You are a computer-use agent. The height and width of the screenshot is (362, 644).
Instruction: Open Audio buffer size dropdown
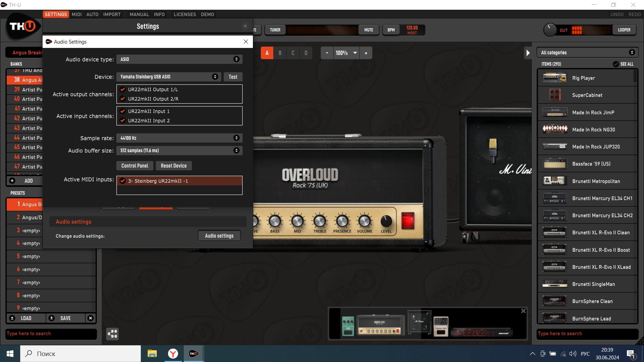click(179, 150)
